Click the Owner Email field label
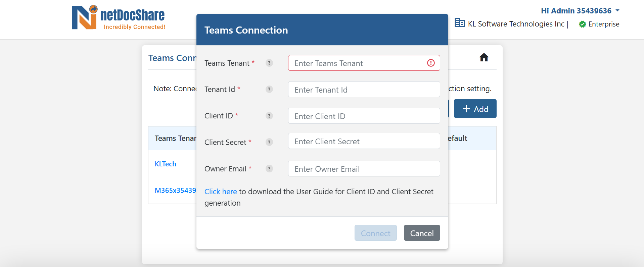 click(225, 169)
